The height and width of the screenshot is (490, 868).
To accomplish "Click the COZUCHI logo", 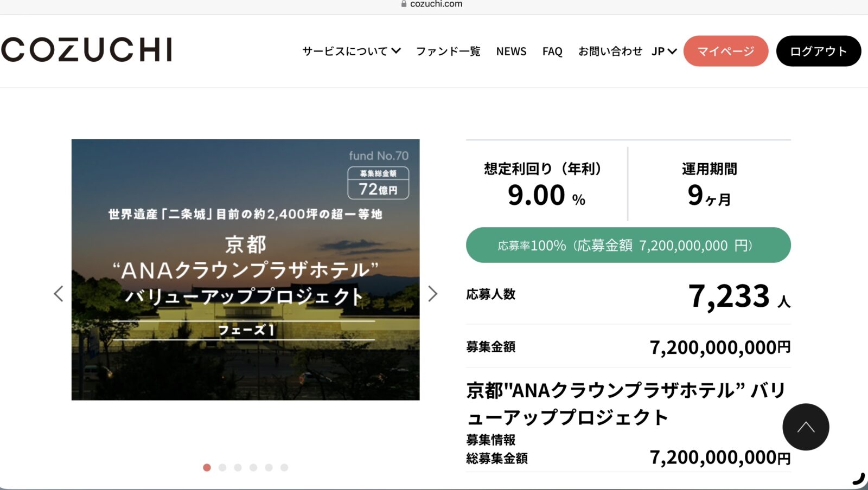I will 87,50.
